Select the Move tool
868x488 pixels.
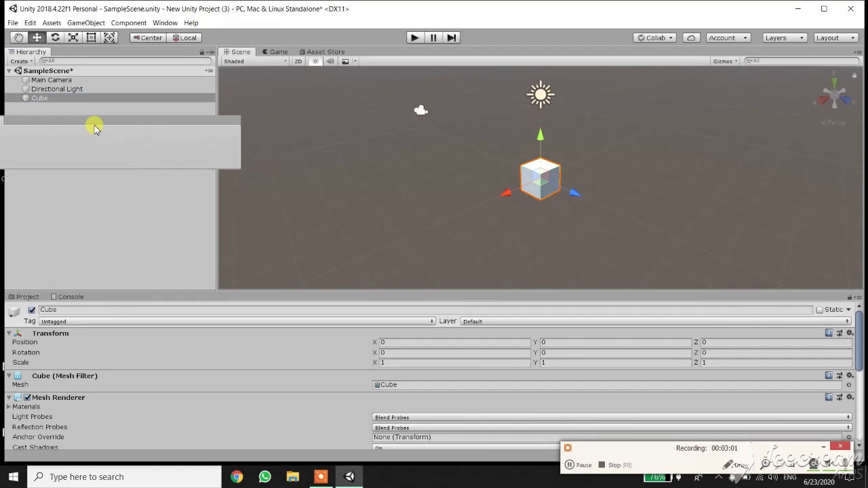(x=37, y=38)
